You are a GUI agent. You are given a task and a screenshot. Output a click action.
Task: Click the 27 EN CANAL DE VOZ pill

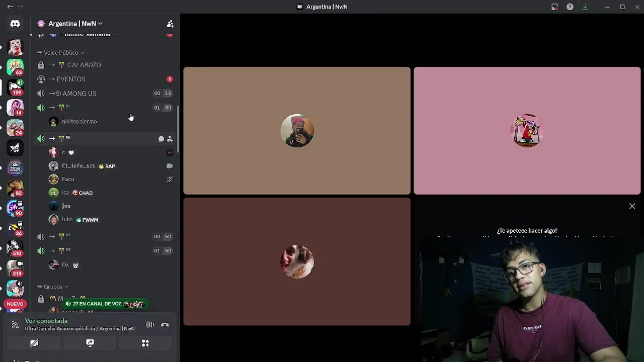click(x=105, y=304)
